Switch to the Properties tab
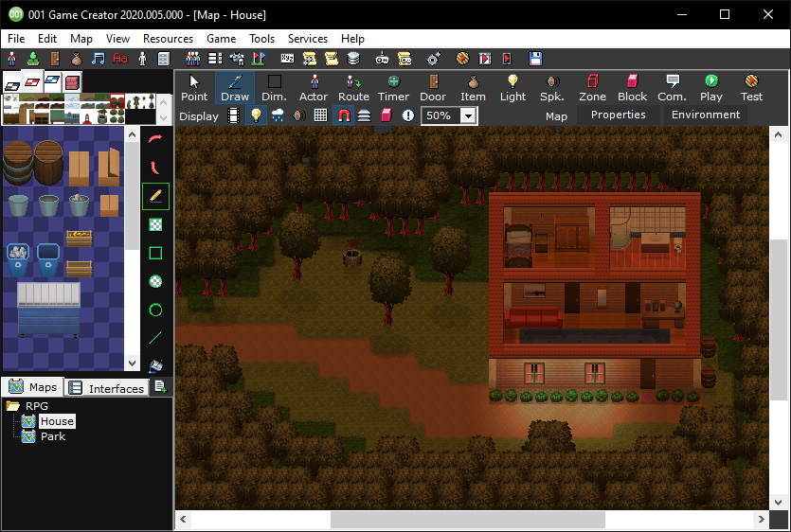Viewport: 791px width, 532px height. [x=618, y=115]
